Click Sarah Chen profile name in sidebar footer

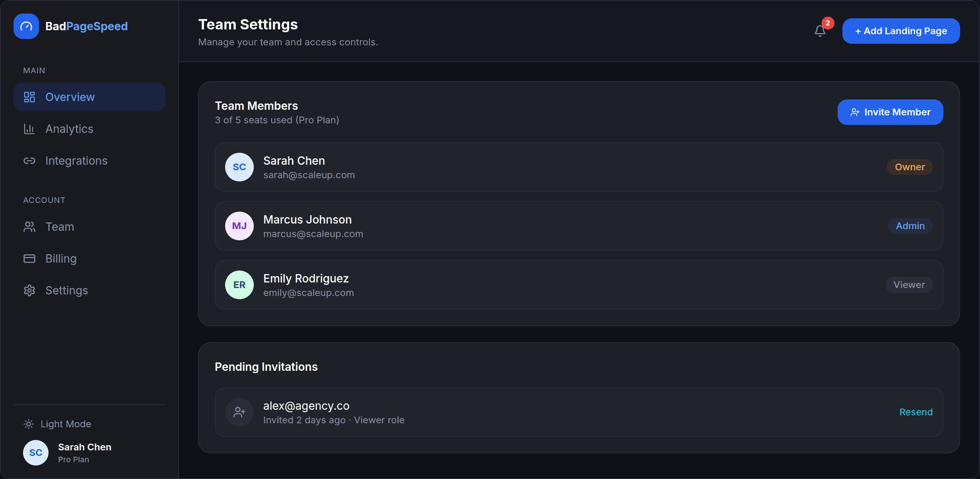pos(85,447)
